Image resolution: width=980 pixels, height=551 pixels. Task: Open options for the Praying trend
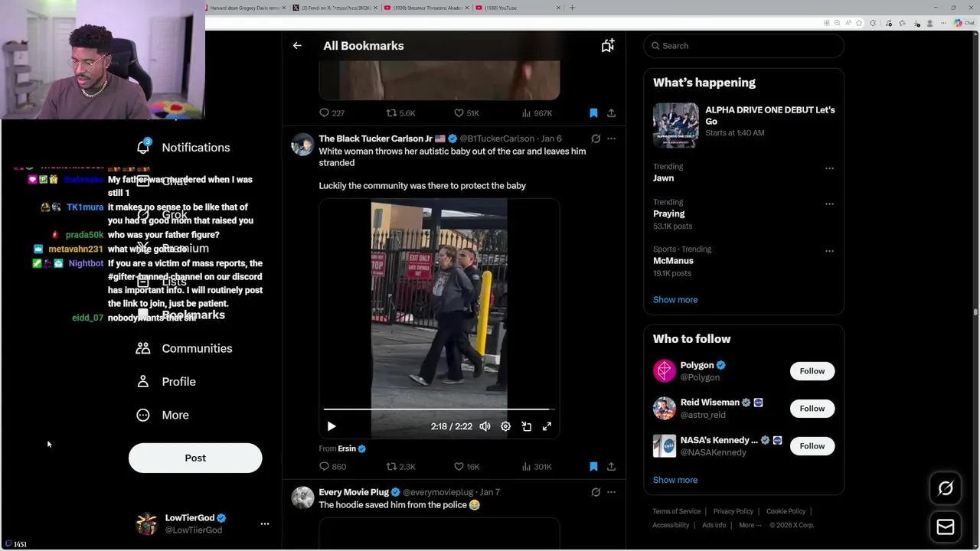829,204
